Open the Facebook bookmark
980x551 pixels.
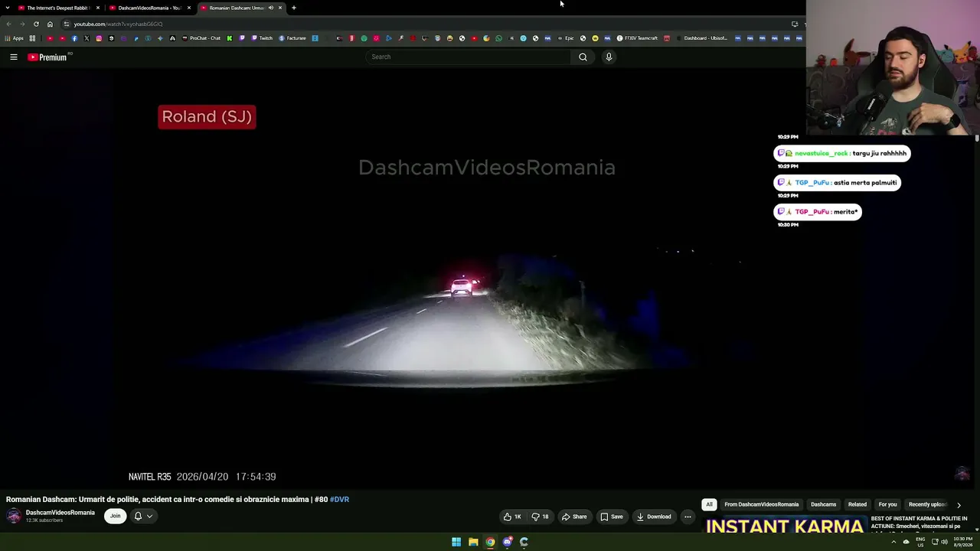tap(74, 38)
